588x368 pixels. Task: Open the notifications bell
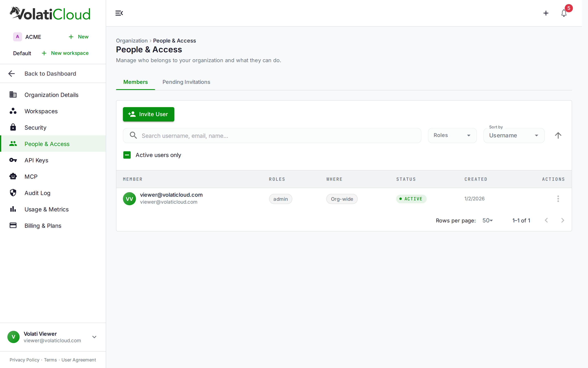click(564, 13)
